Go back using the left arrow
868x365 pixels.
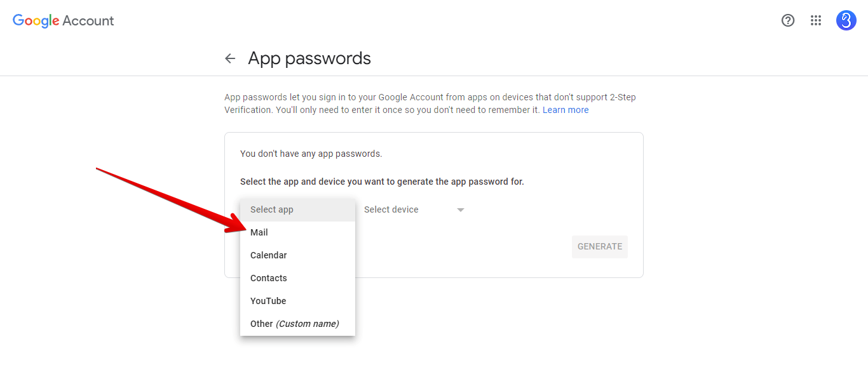[230, 58]
